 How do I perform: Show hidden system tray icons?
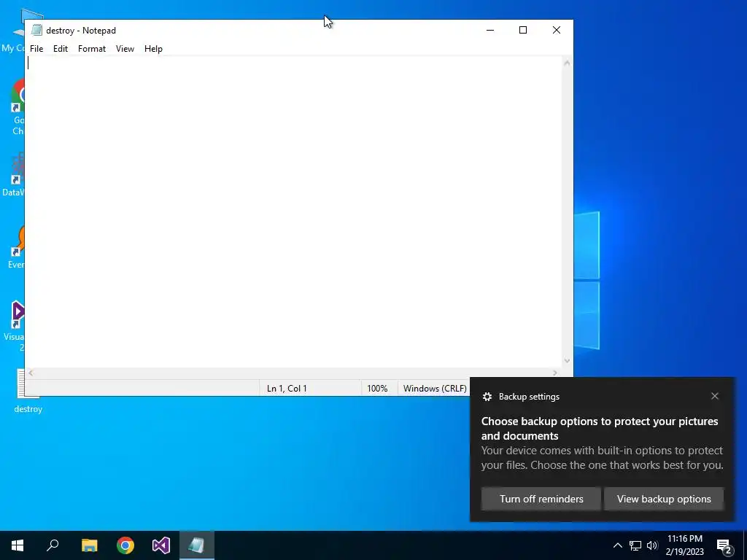tap(617, 545)
